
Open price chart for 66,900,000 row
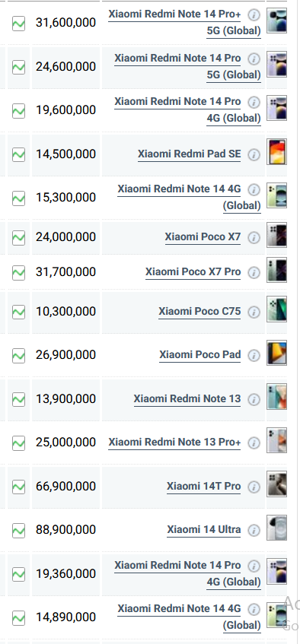(x=18, y=487)
